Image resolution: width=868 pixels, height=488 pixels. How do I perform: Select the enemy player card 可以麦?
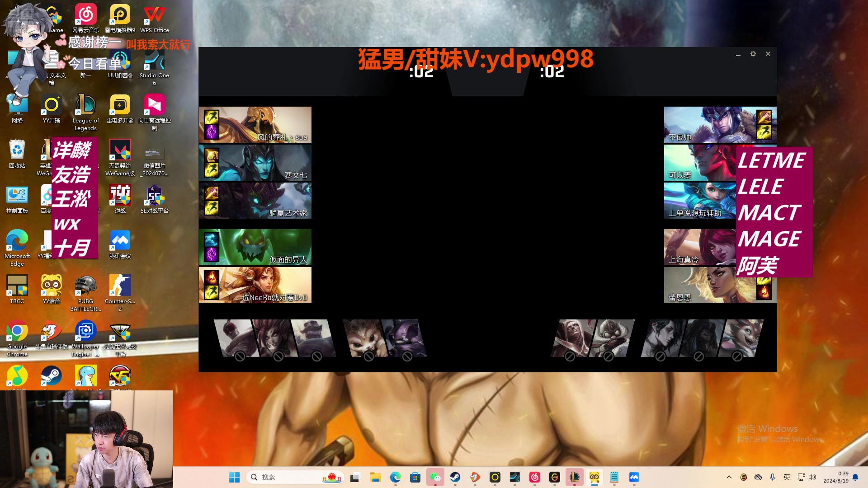pyautogui.click(x=700, y=163)
